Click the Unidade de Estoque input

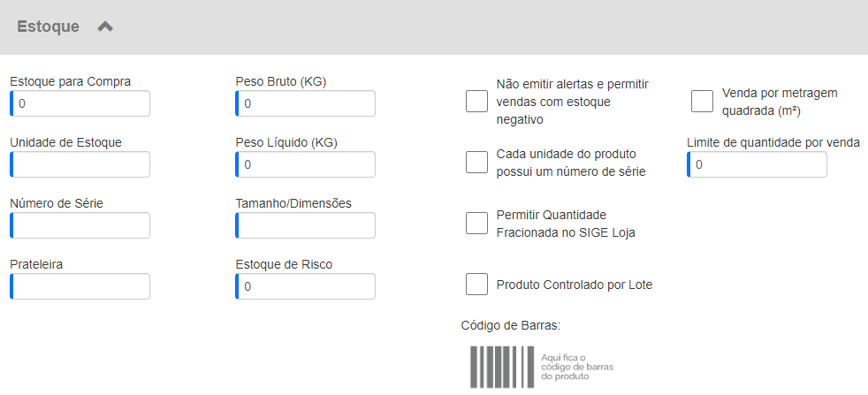click(x=80, y=164)
